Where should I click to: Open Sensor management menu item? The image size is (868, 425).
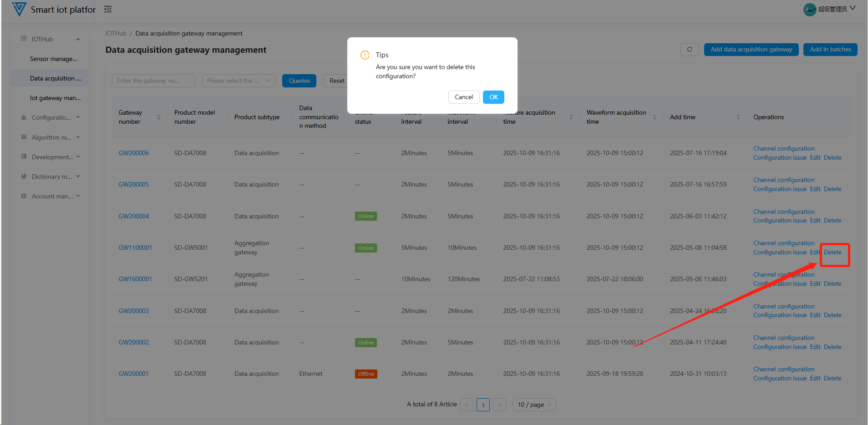pos(53,59)
